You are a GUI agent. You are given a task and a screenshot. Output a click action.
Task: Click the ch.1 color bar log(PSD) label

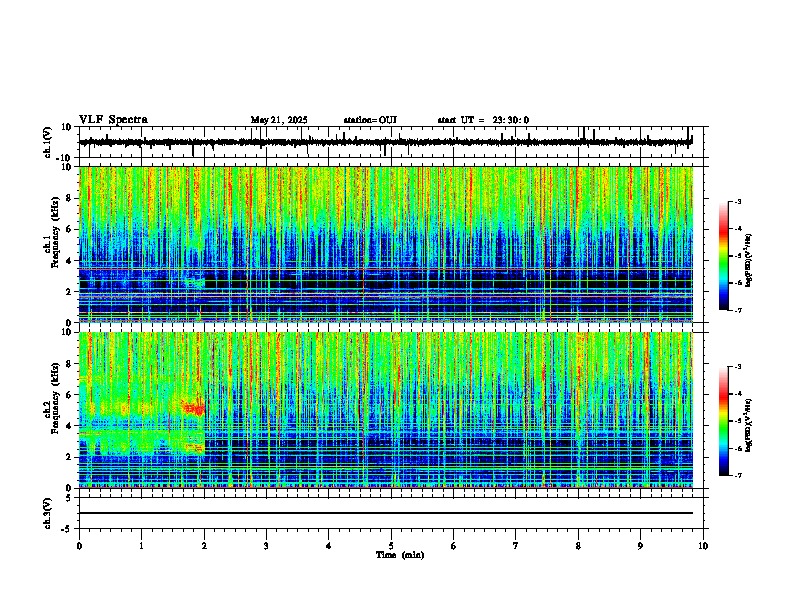[x=749, y=260]
